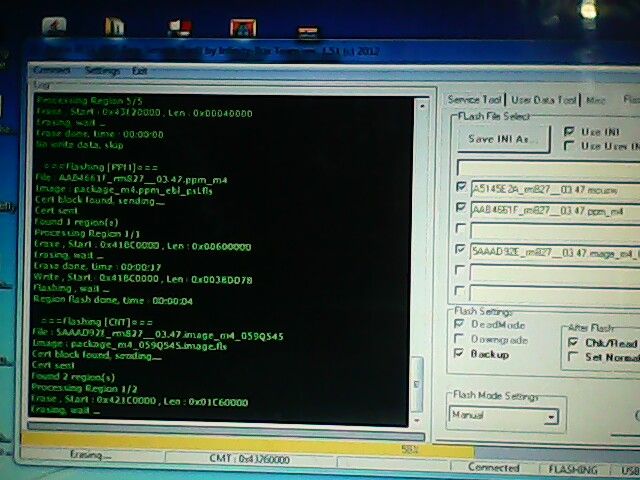Click the mcusw file path field
Image resolution: width=640 pixels, height=480 pixels.
[x=550, y=187]
